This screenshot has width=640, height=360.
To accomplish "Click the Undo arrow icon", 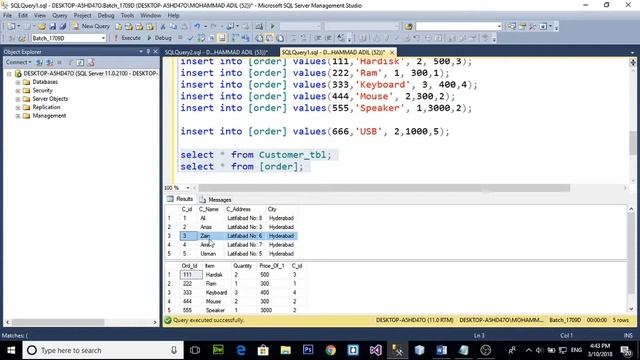I will 197,26.
